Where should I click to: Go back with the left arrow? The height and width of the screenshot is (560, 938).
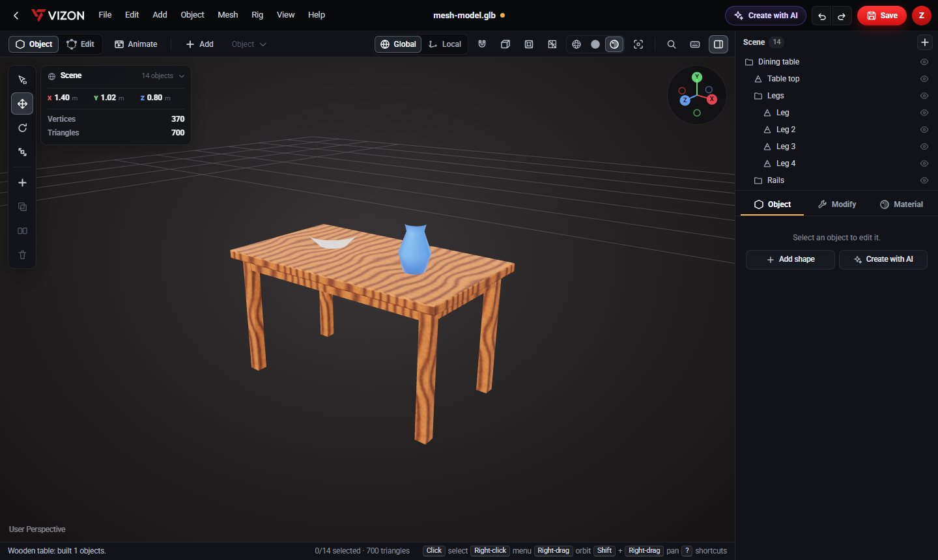tap(16, 15)
